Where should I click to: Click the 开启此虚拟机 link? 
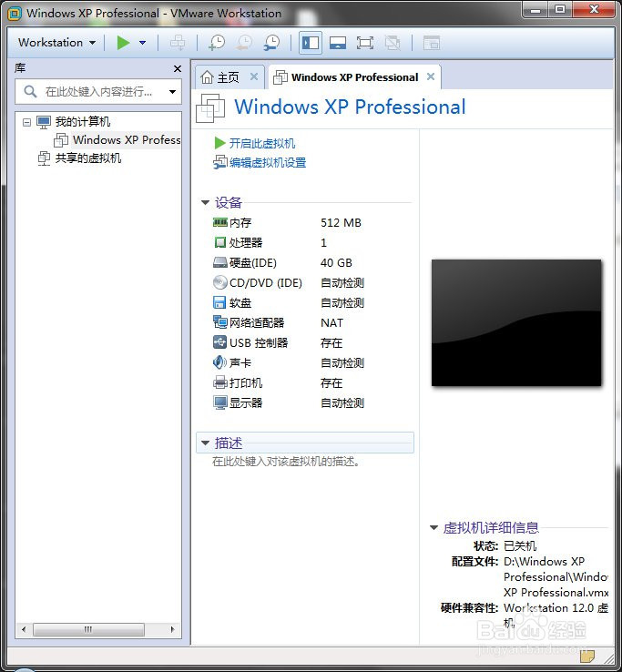(262, 143)
